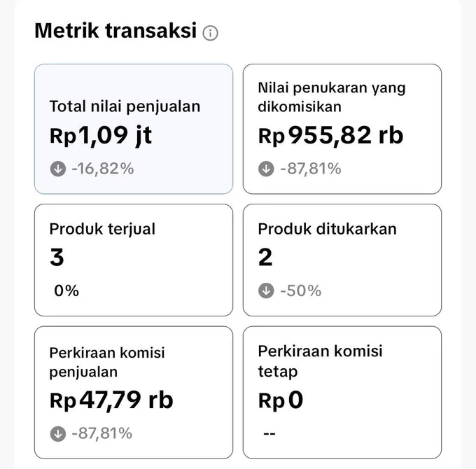Click the Metrik transaksi heading
This screenshot has height=469, width=476.
[x=115, y=31]
